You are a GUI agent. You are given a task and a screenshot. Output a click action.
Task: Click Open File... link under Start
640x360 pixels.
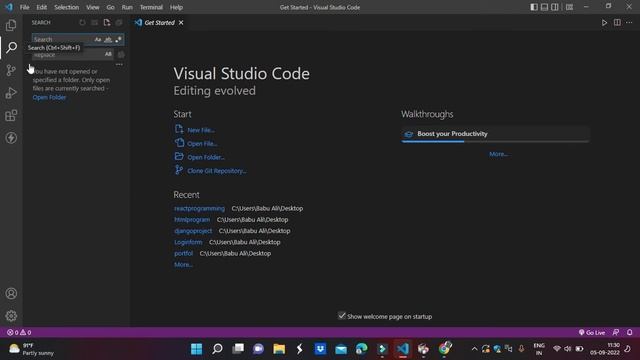[202, 144]
